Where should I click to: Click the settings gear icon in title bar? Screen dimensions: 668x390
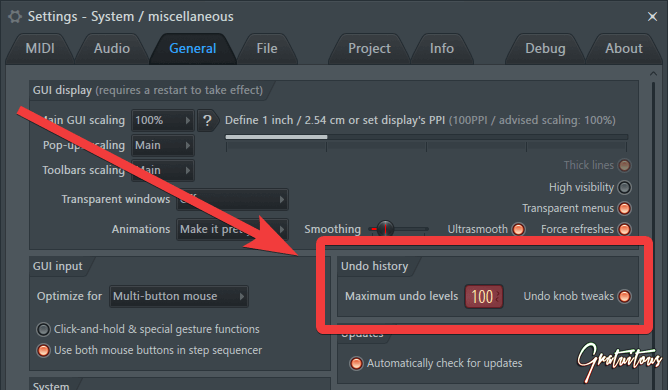[x=15, y=17]
